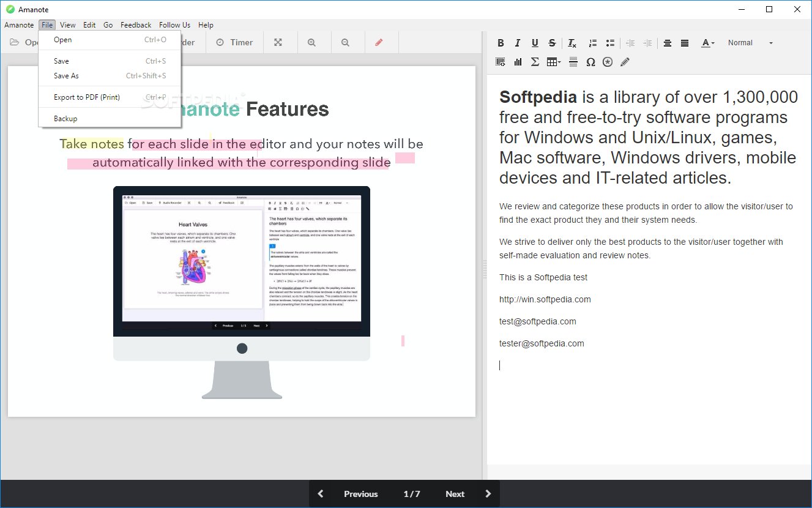Screen dimensions: 812x508
Task: Insert horizontal line in notes
Action: tap(573, 62)
